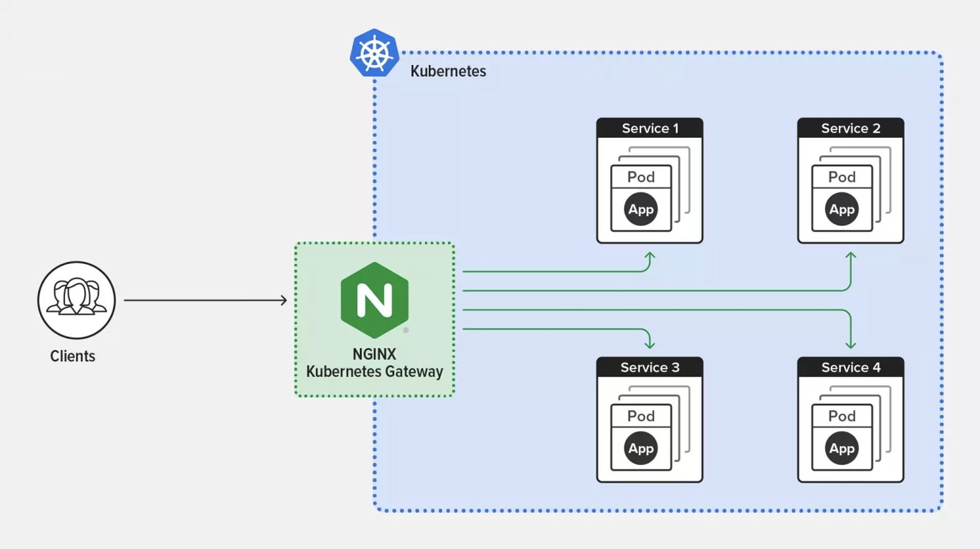Select the Service 2 header
This screenshot has width=980, height=549.
tap(851, 128)
